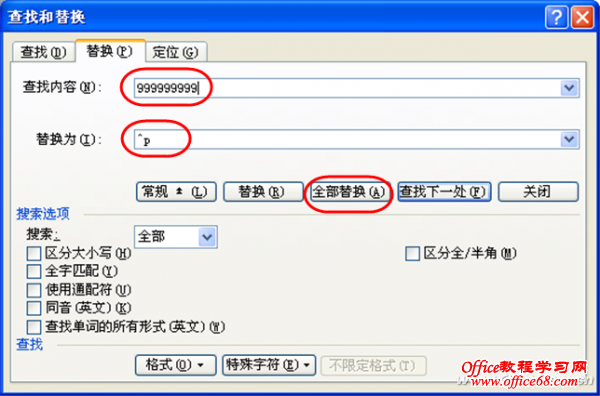Click the 查找下一处 button
The width and height of the screenshot is (600, 396).
tap(444, 192)
